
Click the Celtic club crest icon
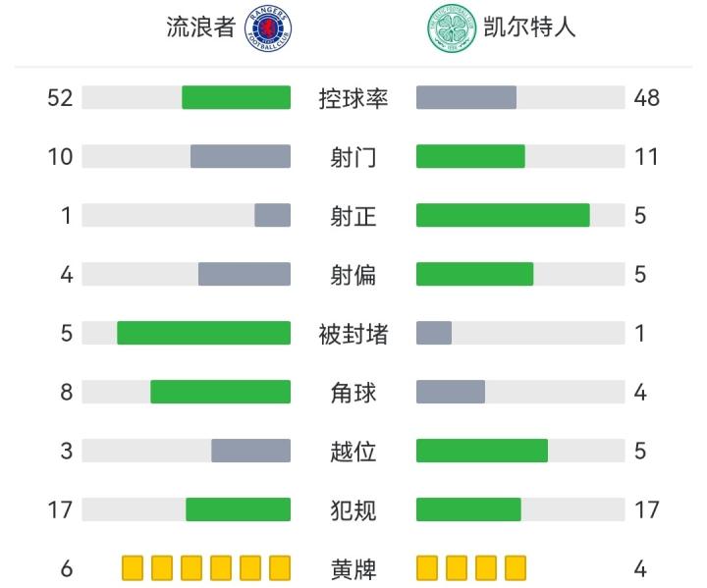click(x=450, y=28)
